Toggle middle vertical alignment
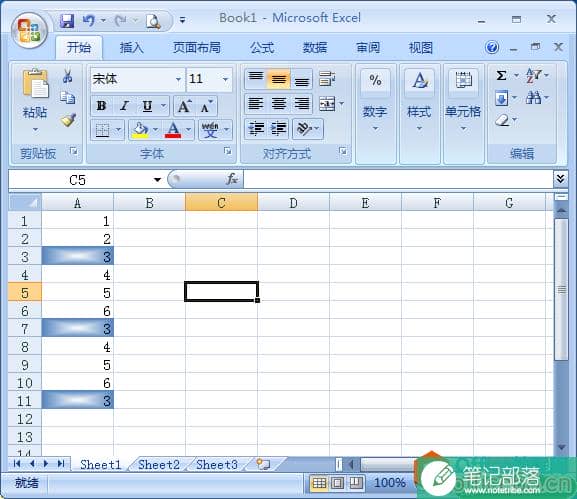The height and width of the screenshot is (499, 577). pyautogui.click(x=279, y=78)
